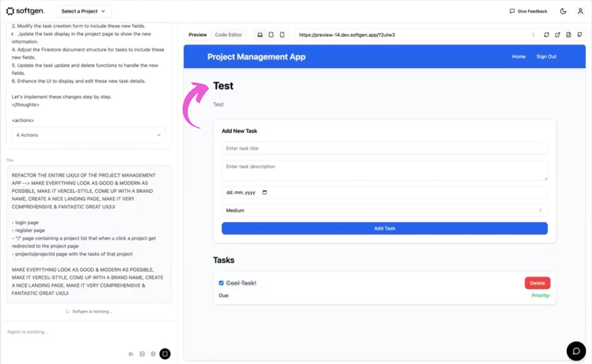Click the document file icon in toolbar
This screenshot has height=364, width=592.
point(569,35)
